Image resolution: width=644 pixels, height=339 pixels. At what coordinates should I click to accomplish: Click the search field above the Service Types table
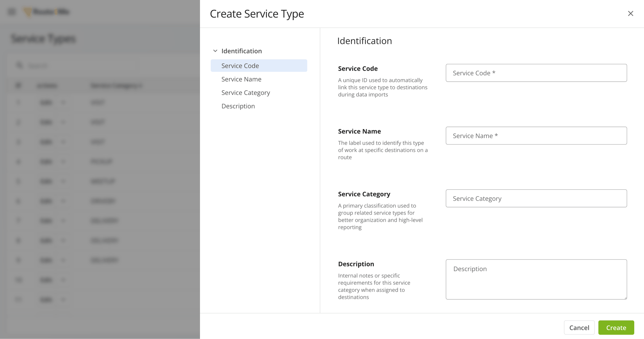(x=72, y=65)
